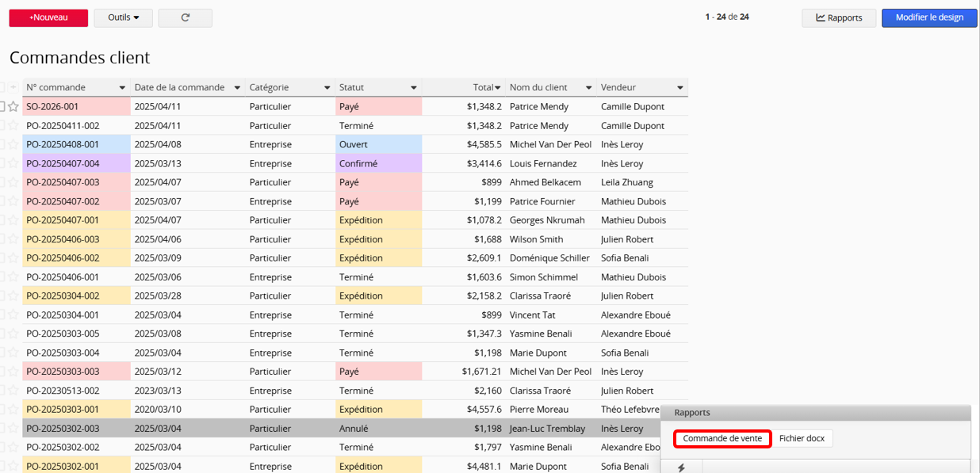
Task: Open the Outils dropdown menu
Action: [123, 17]
